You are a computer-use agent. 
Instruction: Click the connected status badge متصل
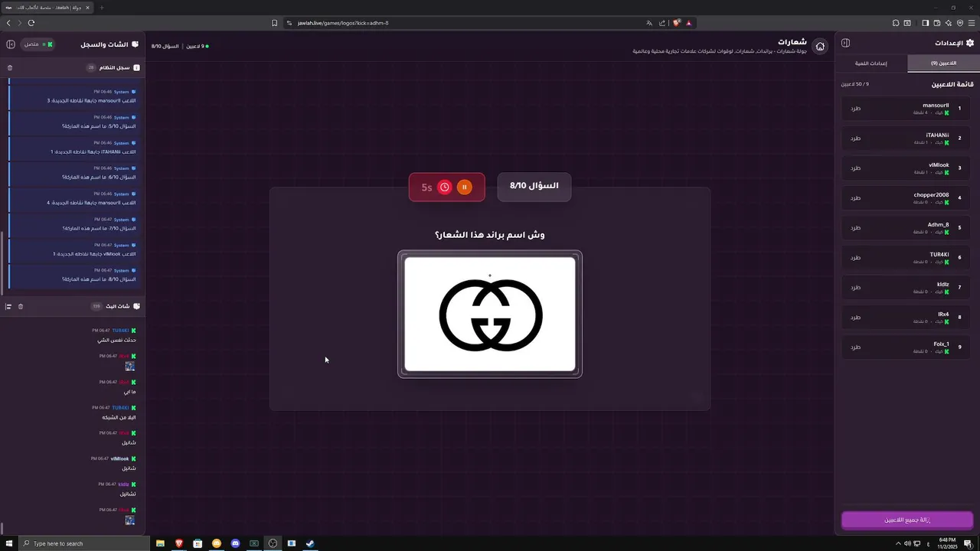click(x=38, y=44)
